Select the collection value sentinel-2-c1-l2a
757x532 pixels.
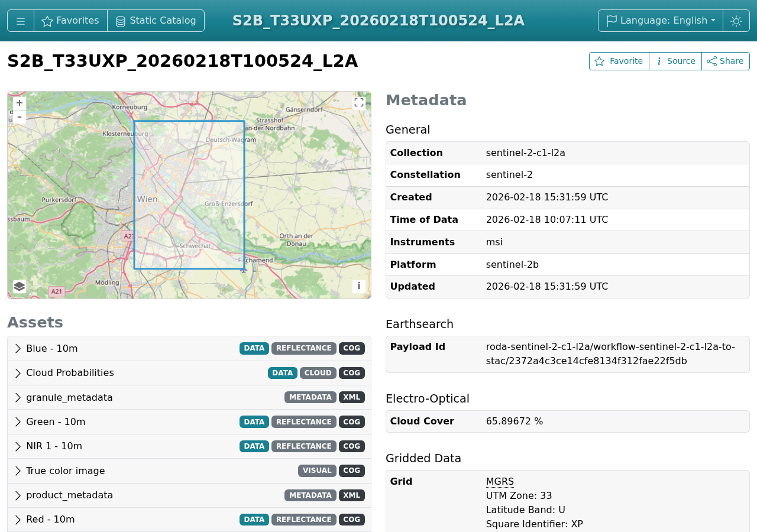coord(526,153)
